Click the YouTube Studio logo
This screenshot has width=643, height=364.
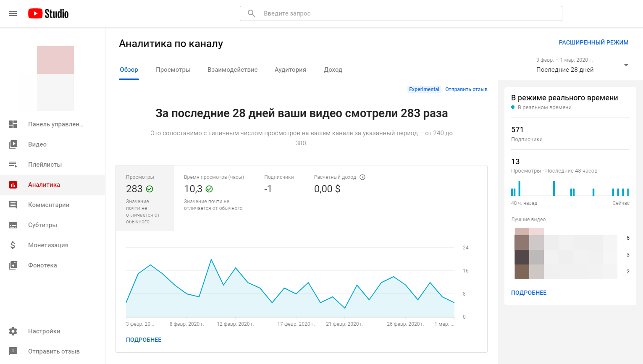click(x=48, y=13)
